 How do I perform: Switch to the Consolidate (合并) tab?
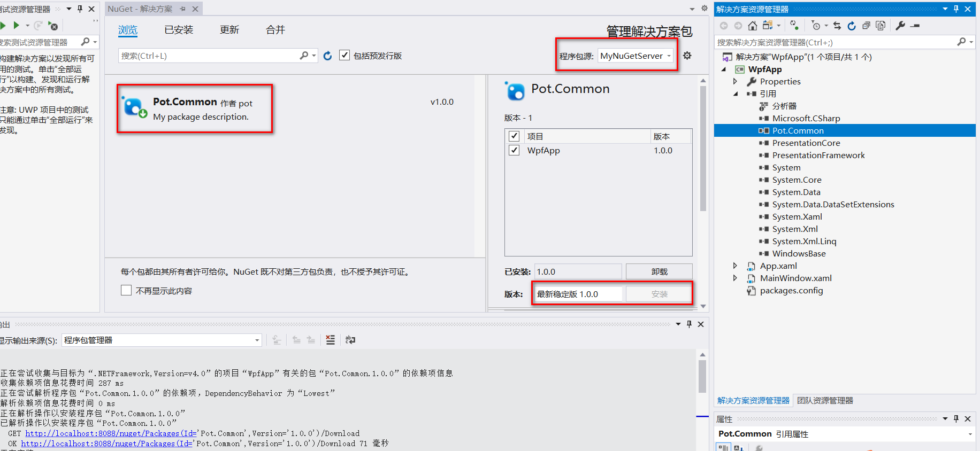[275, 30]
